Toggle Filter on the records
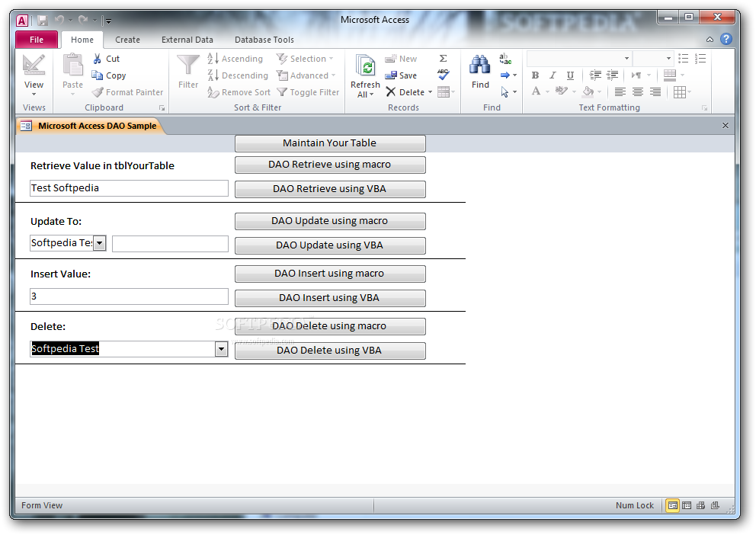This screenshot has height=535, width=756. pyautogui.click(x=308, y=92)
